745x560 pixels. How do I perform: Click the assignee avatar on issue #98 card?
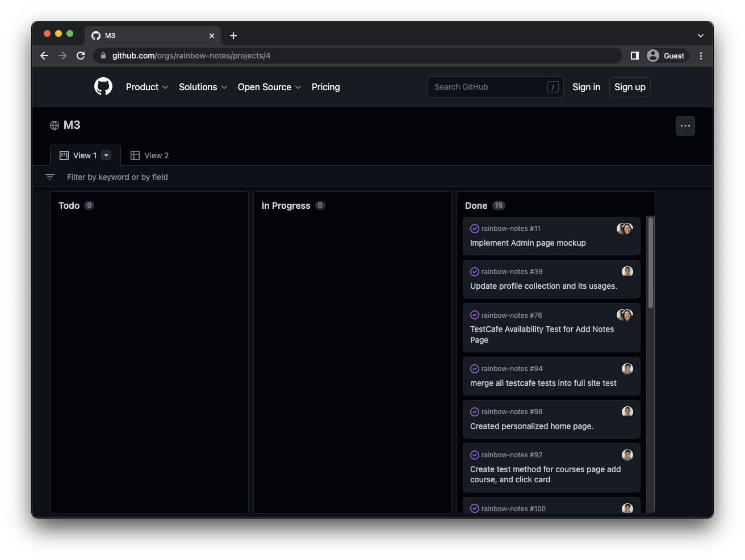click(x=627, y=412)
